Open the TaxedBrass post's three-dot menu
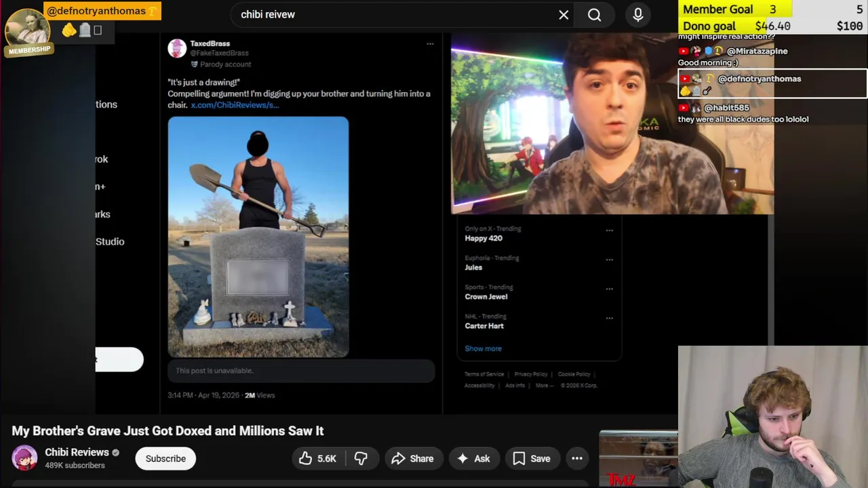The image size is (868, 488). pos(430,44)
